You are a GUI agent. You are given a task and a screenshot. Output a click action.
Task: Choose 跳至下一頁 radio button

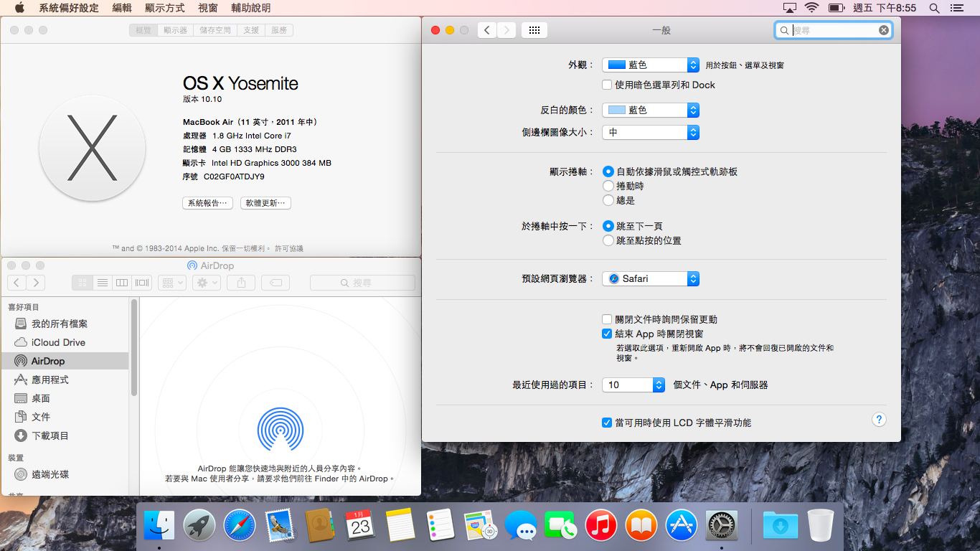click(608, 226)
